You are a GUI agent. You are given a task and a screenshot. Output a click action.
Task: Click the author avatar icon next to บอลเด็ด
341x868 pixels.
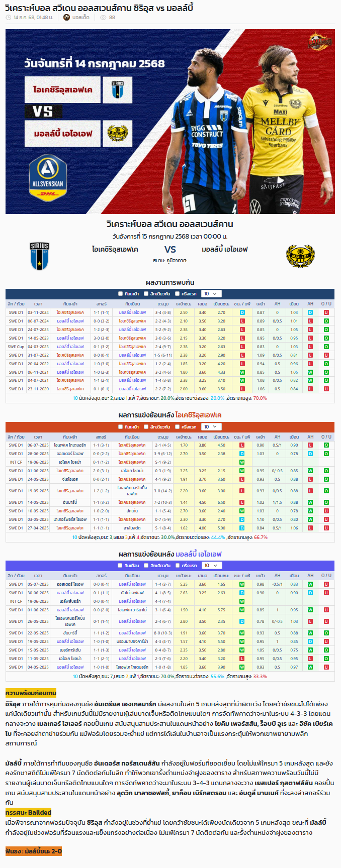click(66, 17)
